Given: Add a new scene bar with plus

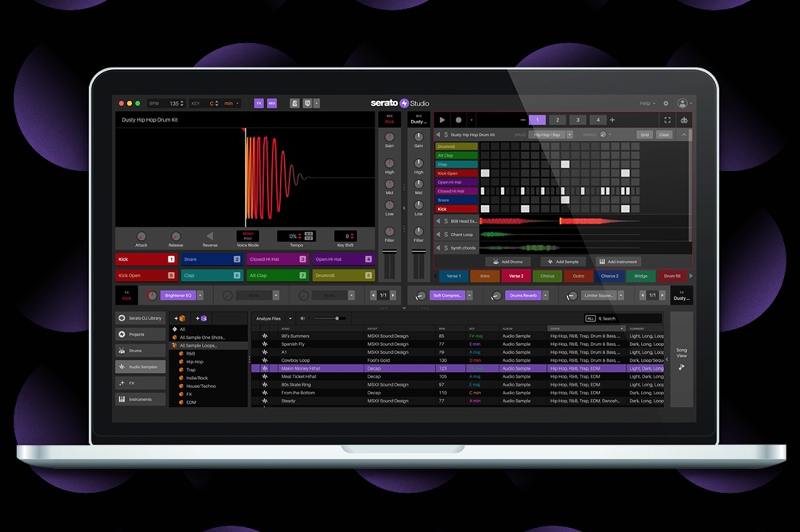Looking at the screenshot, I should [x=612, y=120].
